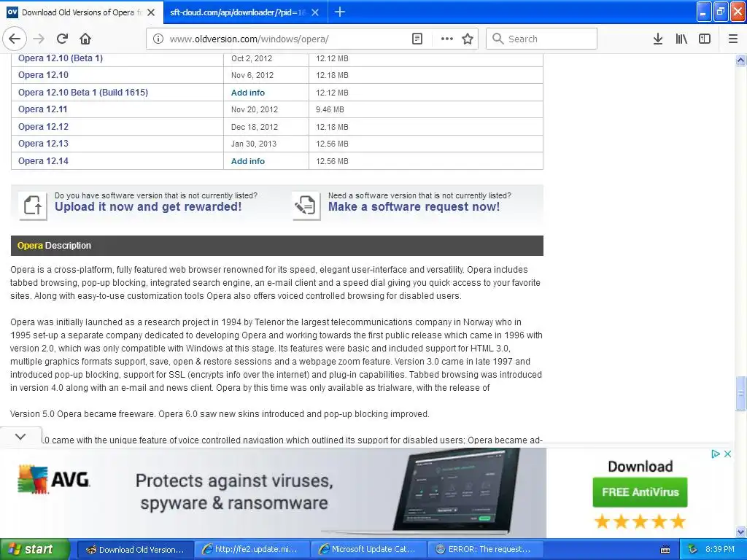Viewport: 747px width, 560px height.
Task: Close the Download Old Versions of Opera tab
Action: tap(151, 12)
